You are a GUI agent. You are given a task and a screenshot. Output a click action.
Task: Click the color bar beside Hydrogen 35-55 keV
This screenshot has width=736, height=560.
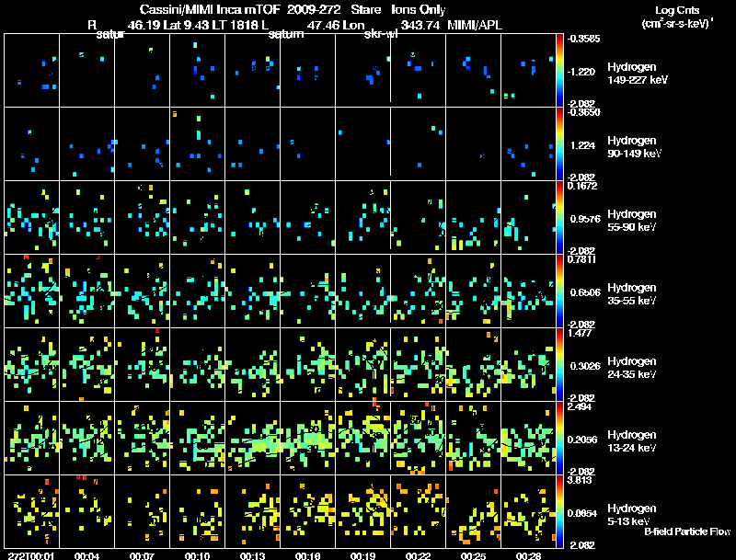pyautogui.click(x=559, y=291)
